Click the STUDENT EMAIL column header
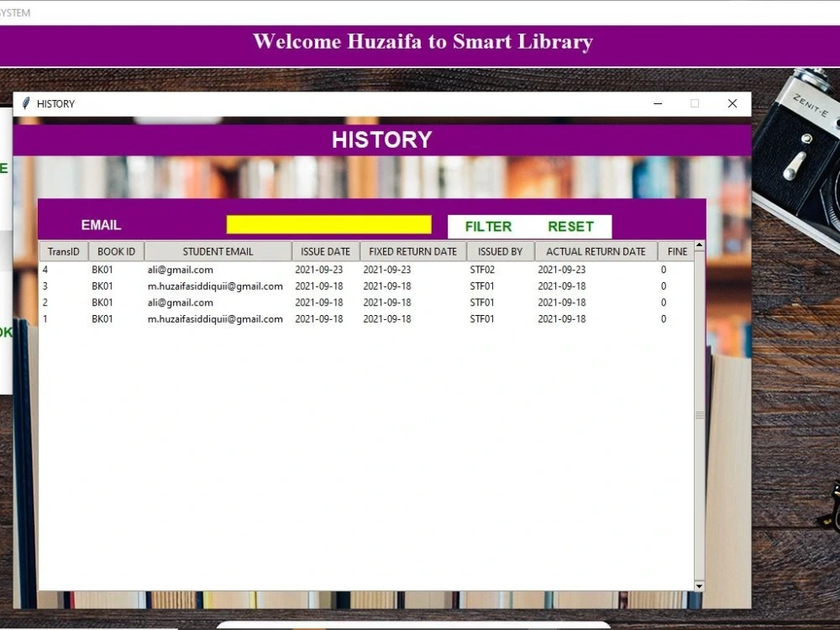The image size is (840, 630). (218, 250)
